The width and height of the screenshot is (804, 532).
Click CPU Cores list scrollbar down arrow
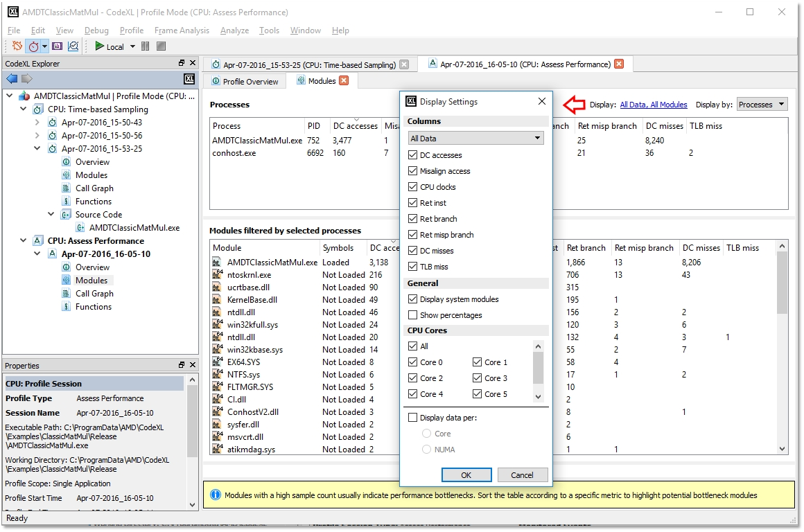click(538, 396)
